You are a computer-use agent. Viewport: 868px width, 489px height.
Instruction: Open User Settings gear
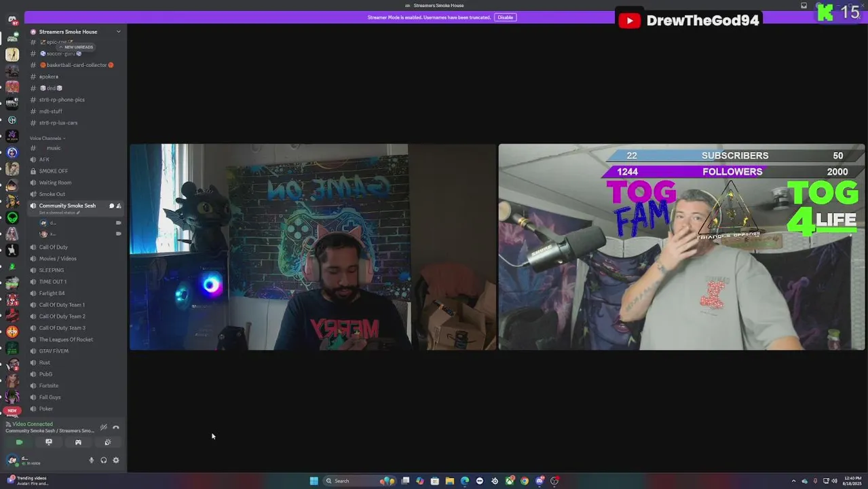click(x=116, y=460)
